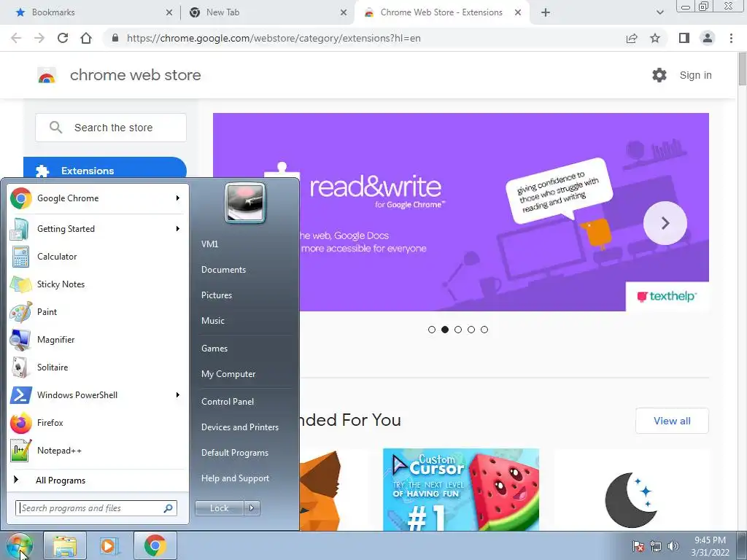
Task: Open the network tray icon
Action: tap(656, 546)
